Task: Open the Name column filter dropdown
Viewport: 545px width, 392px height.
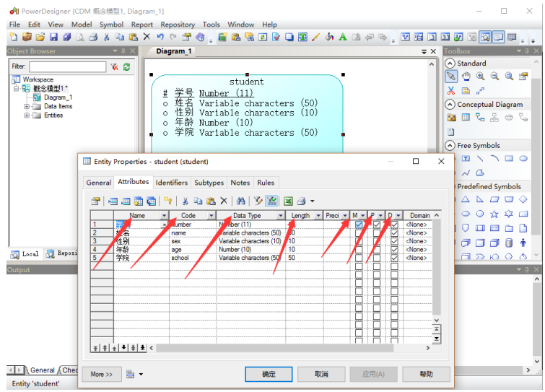Action: [x=164, y=215]
